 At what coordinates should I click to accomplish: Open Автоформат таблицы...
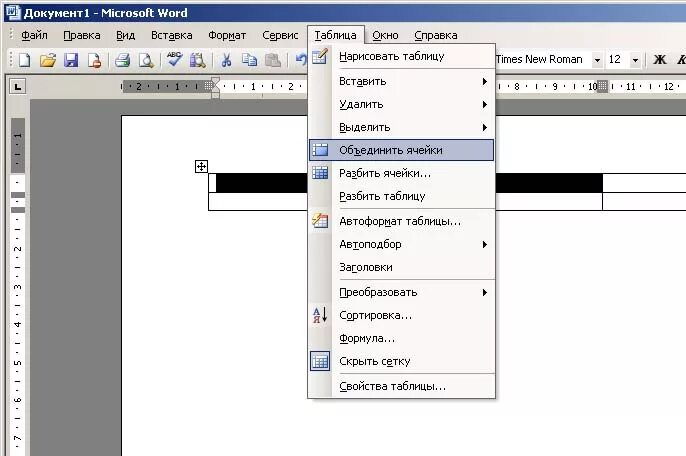tap(402, 221)
